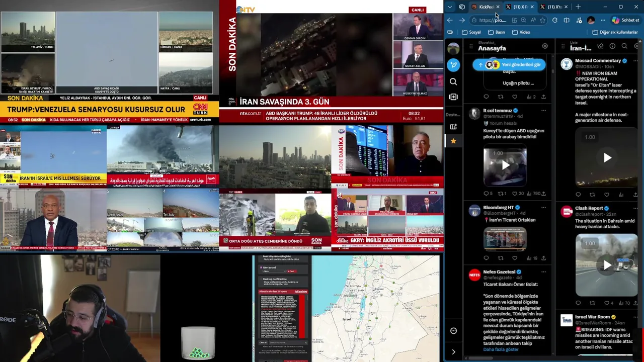Open more options on Bloomberg HT post
This screenshot has height=362, width=644.
click(x=543, y=208)
